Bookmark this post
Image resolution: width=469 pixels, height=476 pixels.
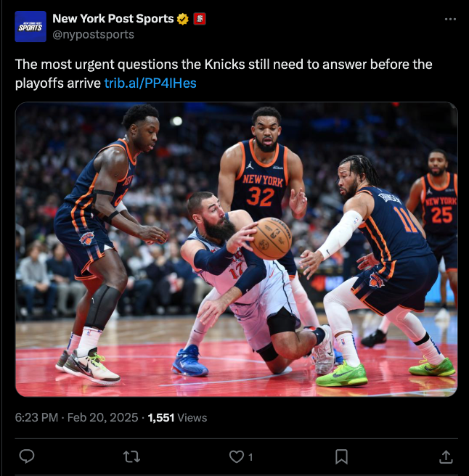[x=341, y=456]
